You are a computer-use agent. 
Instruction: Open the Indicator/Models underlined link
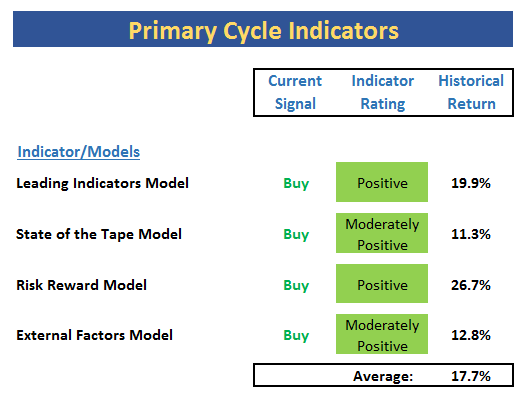[78, 152]
